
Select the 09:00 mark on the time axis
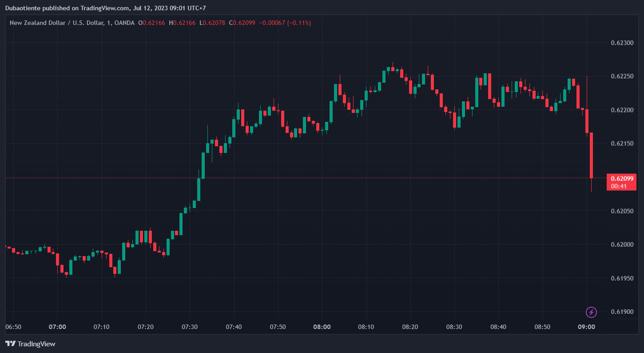tap(586, 327)
